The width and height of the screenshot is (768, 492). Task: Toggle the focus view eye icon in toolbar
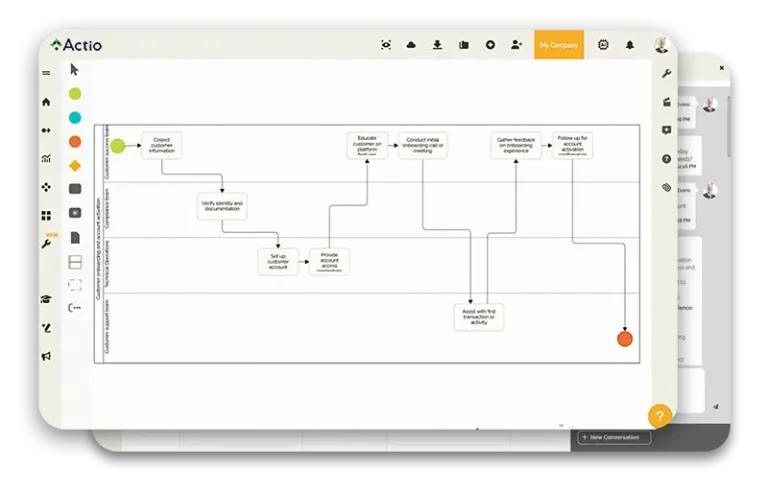coord(386,45)
